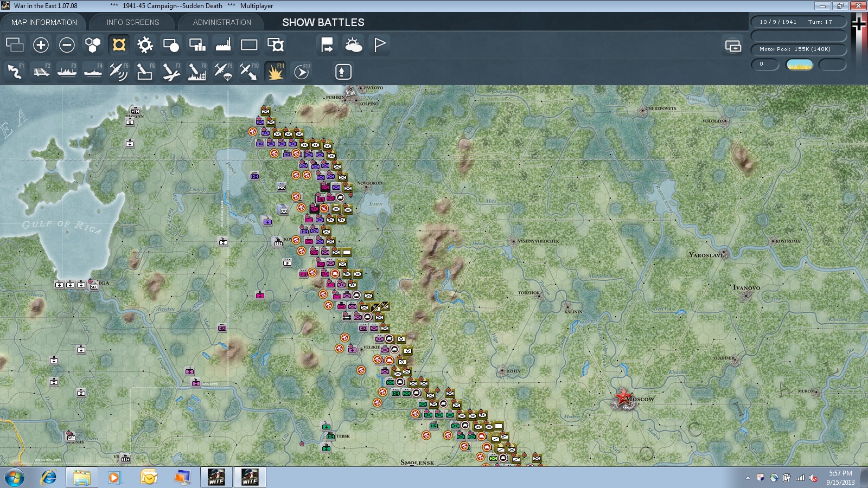Toggle the highlighted unit-counter display button
Viewport: 868px width, 488px height.
119,45
